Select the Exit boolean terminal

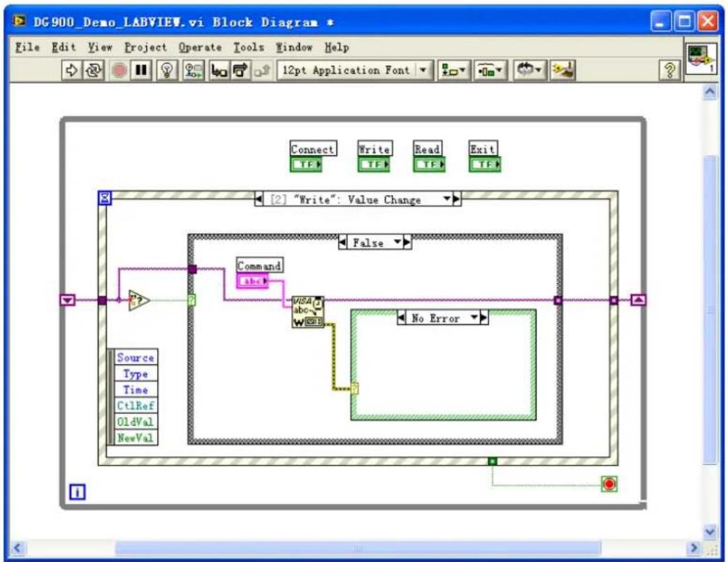pyautogui.click(x=485, y=164)
